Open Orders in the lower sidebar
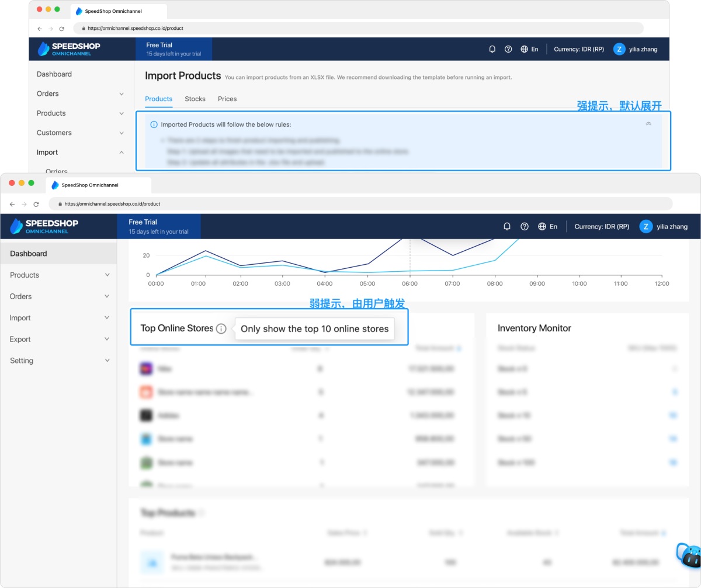The image size is (701, 588). click(58, 296)
